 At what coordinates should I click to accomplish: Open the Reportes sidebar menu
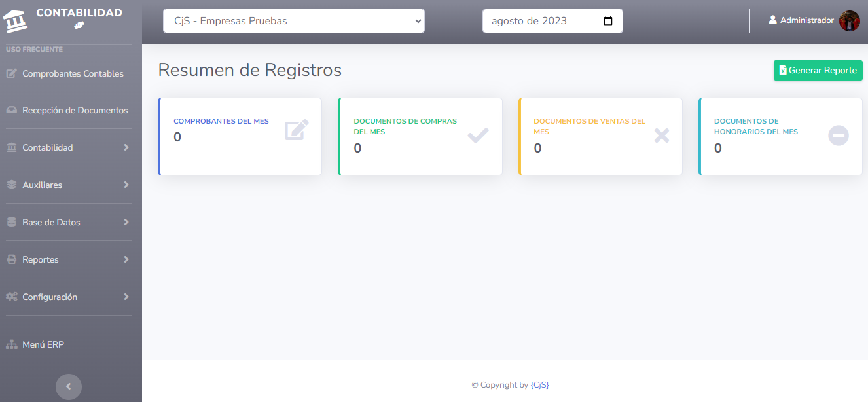pyautogui.click(x=41, y=260)
